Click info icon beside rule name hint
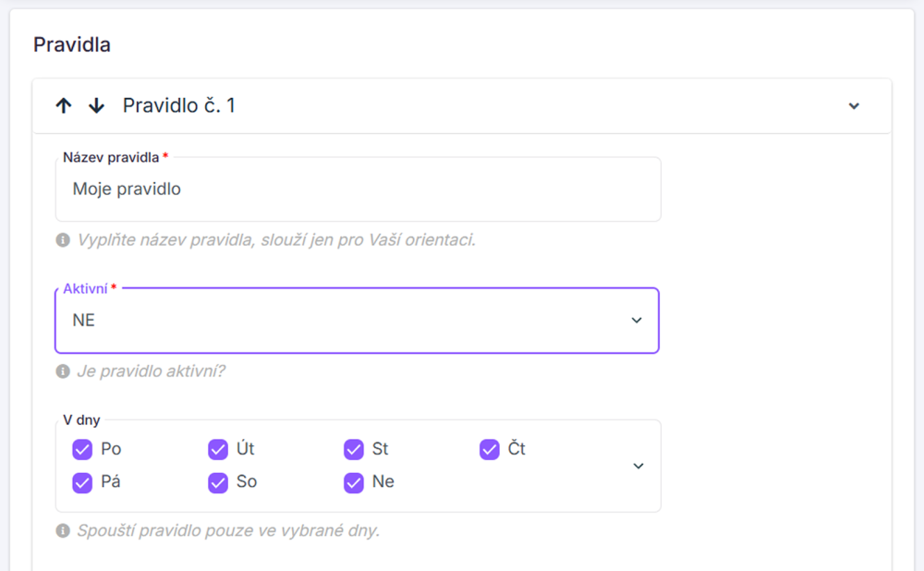 pyautogui.click(x=63, y=240)
